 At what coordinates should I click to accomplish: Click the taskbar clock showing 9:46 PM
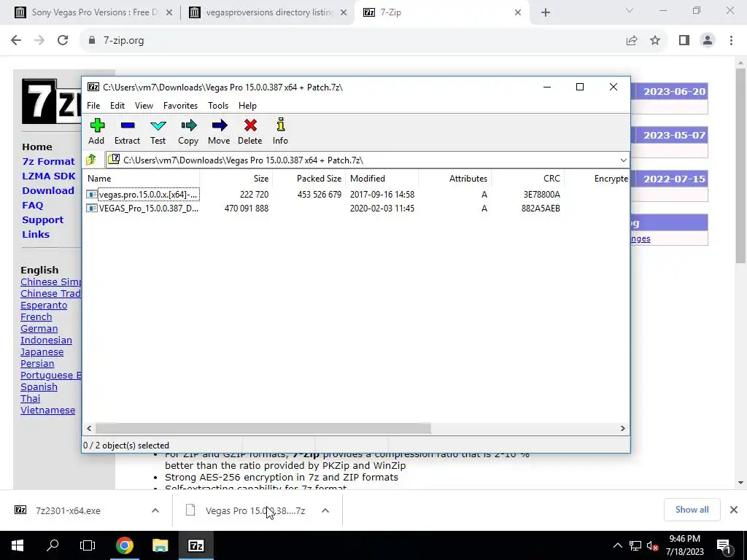pyautogui.click(x=684, y=545)
